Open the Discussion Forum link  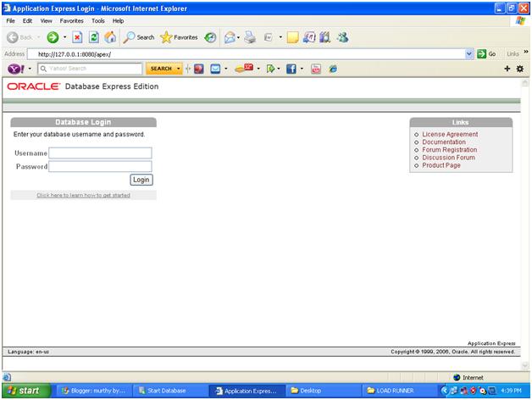point(448,158)
